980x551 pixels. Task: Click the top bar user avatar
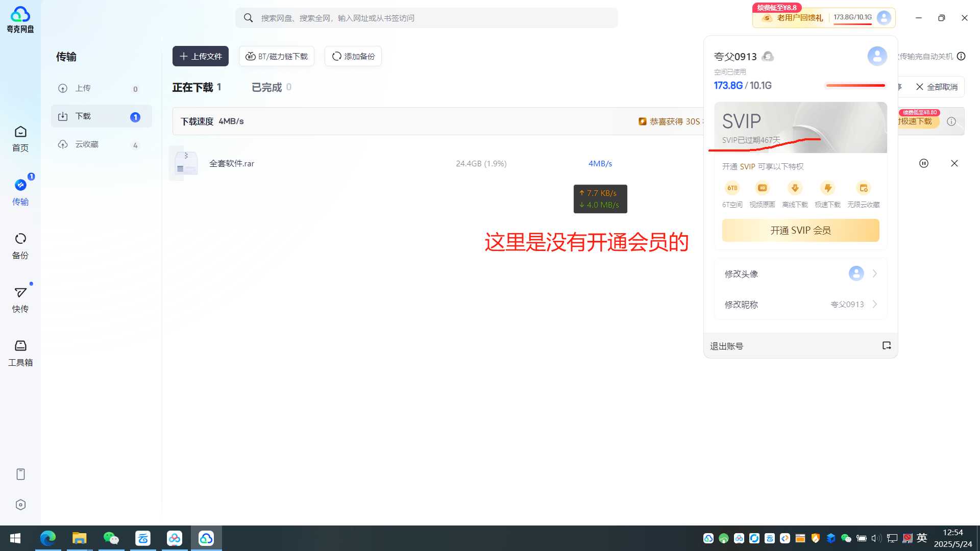(x=884, y=17)
